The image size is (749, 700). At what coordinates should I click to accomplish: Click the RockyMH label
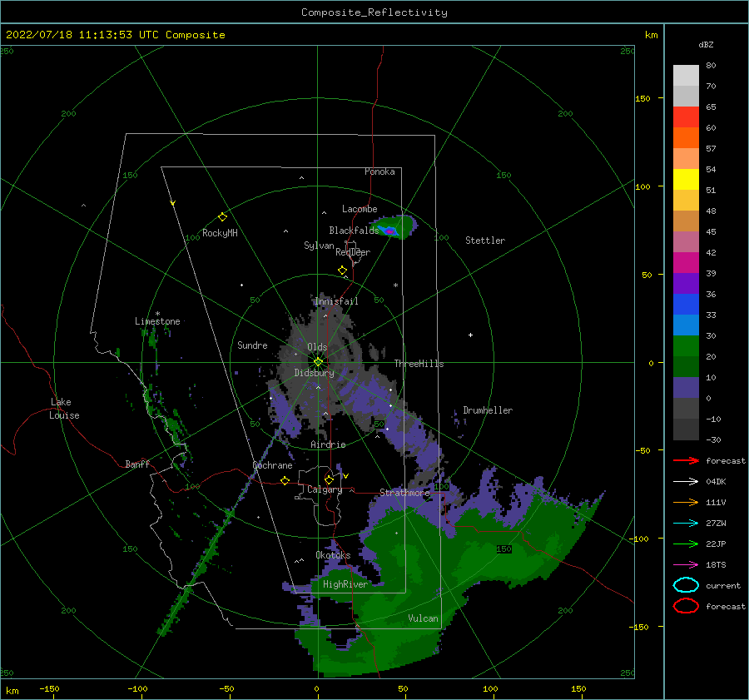(220, 233)
